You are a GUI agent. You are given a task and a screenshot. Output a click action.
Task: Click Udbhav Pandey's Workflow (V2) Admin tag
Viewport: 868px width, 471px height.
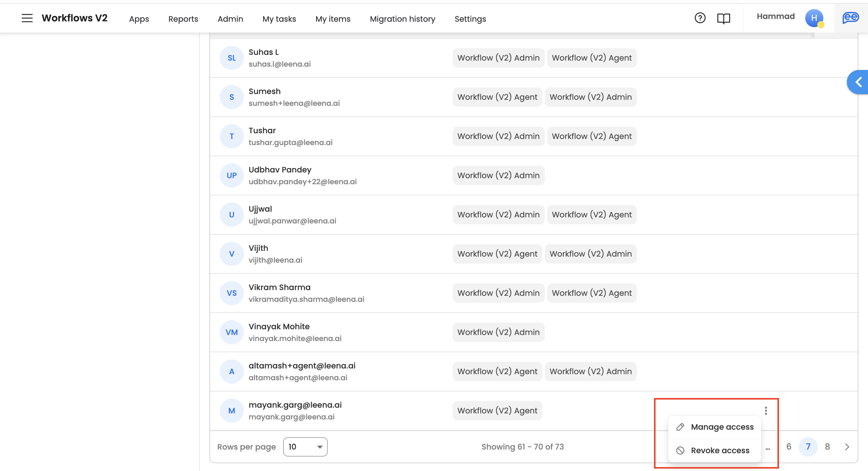point(498,175)
